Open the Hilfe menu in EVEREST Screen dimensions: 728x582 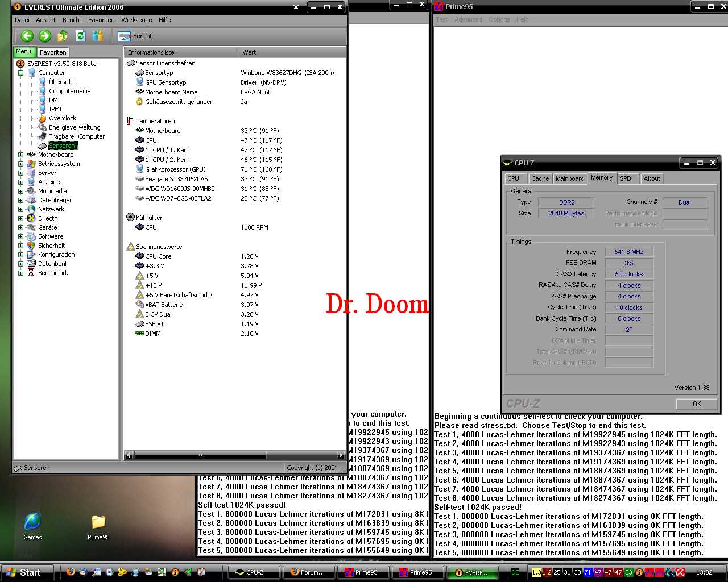[165, 20]
